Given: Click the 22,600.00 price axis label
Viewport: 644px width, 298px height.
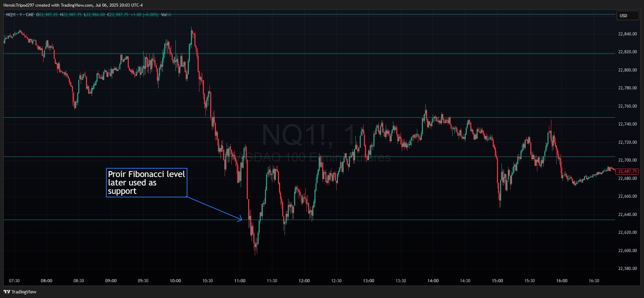Looking at the screenshot, I should tap(628, 251).
